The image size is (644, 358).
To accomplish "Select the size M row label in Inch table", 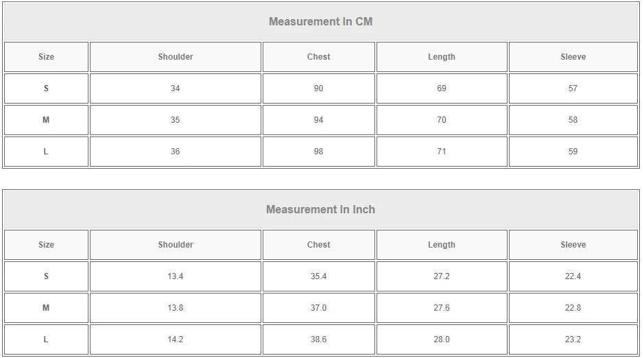I will pos(46,308).
